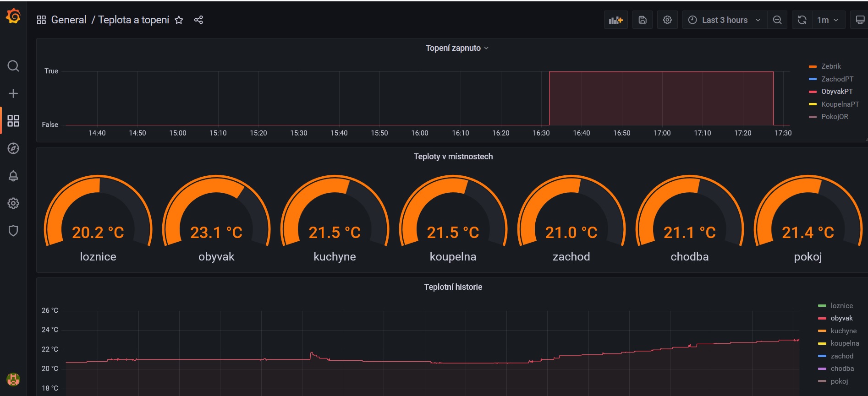Open Configuration gear in sidebar
The height and width of the screenshot is (396, 868).
[13, 203]
